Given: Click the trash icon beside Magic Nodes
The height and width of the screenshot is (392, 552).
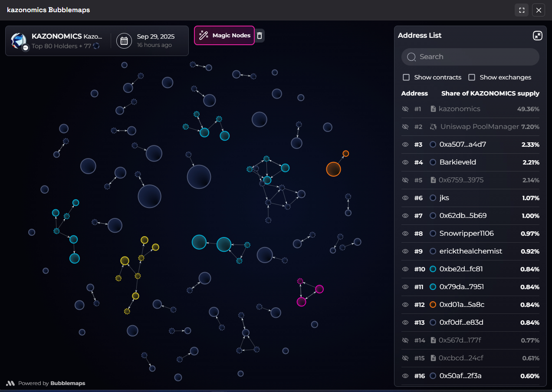Looking at the screenshot, I should pos(260,36).
